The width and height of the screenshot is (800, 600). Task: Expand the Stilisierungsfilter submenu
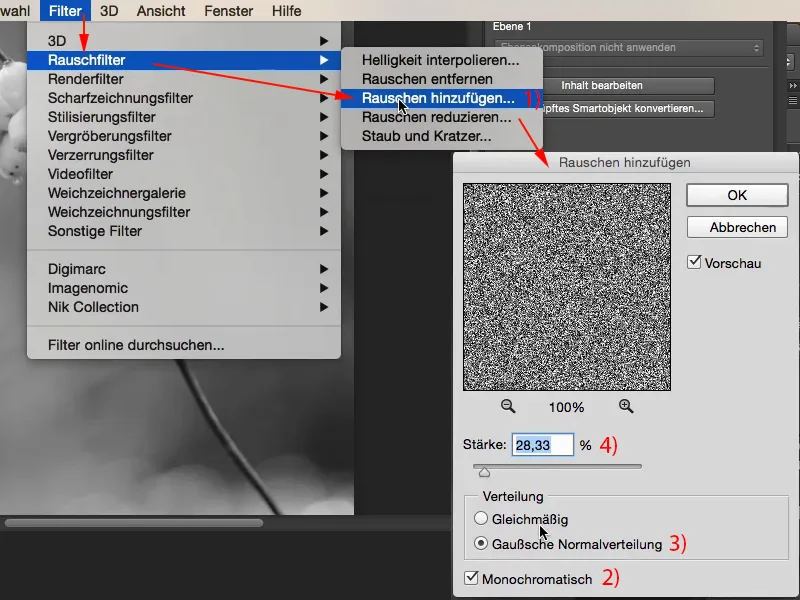pos(184,117)
